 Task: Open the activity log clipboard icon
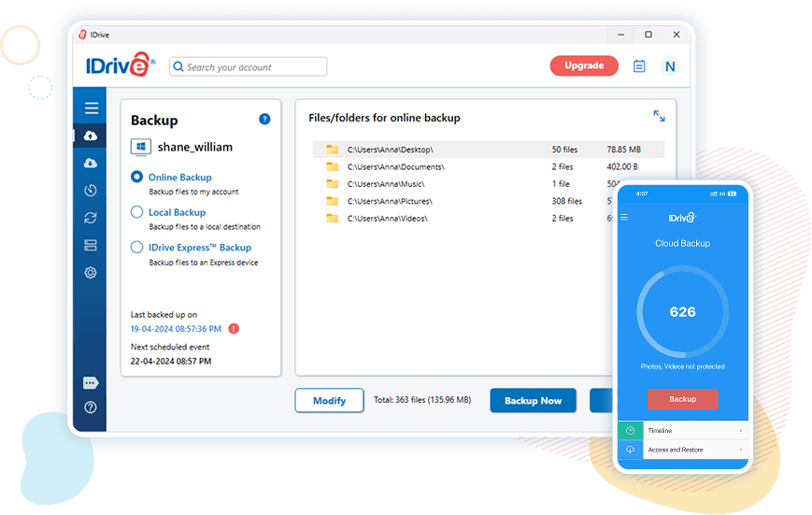(639, 66)
